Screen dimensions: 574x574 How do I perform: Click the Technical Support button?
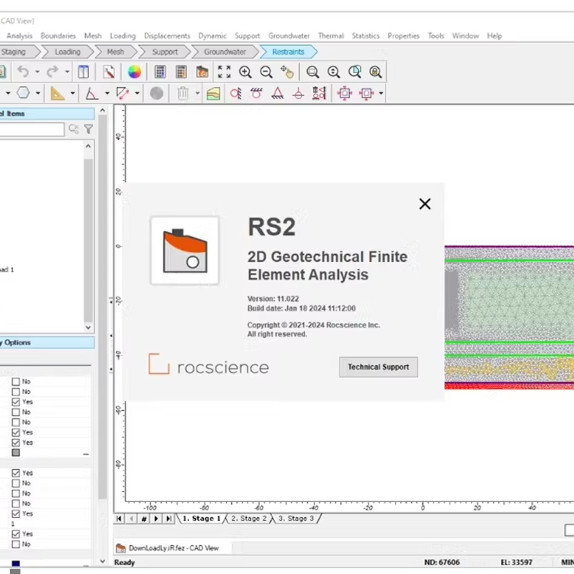coord(378,367)
